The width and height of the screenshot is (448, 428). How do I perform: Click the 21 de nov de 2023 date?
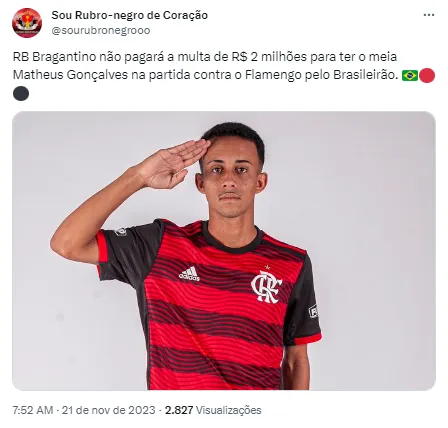point(109,410)
